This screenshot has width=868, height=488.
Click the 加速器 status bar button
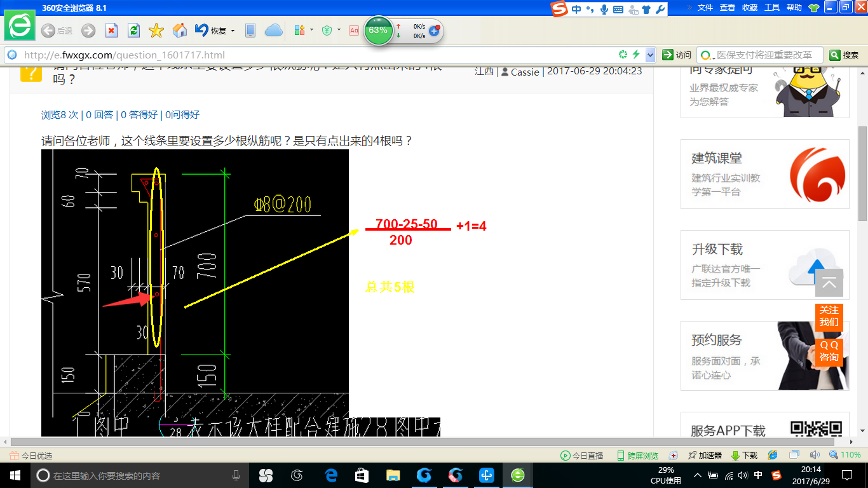705,456
